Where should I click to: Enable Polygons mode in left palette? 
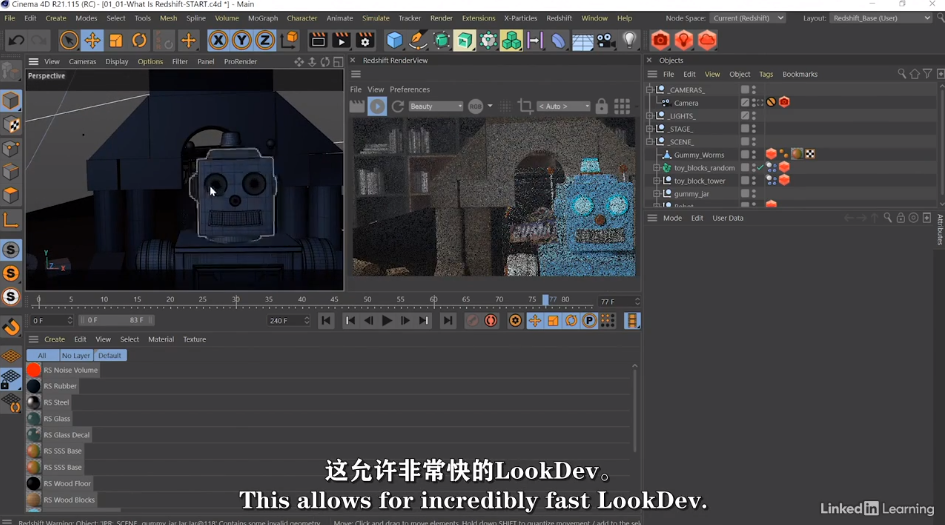click(11, 195)
